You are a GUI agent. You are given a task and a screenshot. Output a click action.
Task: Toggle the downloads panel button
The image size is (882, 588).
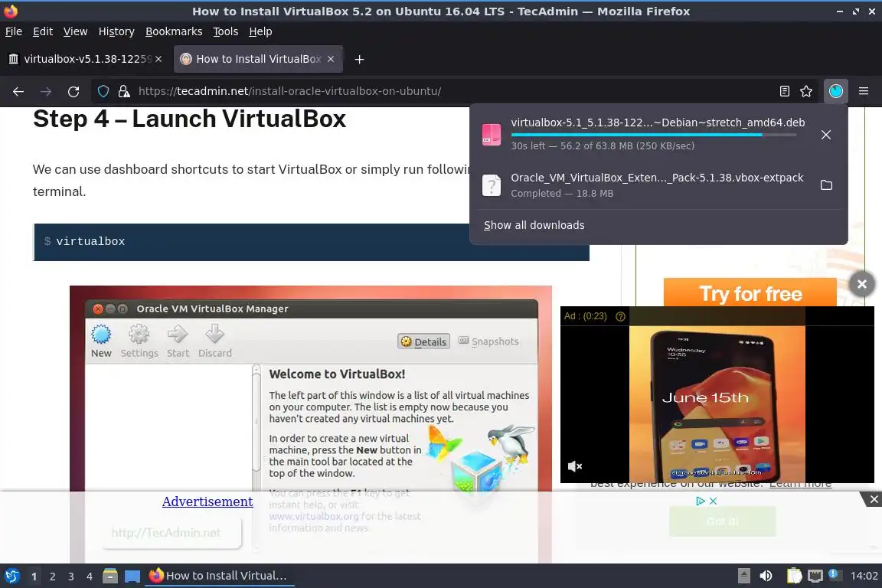pyautogui.click(x=836, y=91)
